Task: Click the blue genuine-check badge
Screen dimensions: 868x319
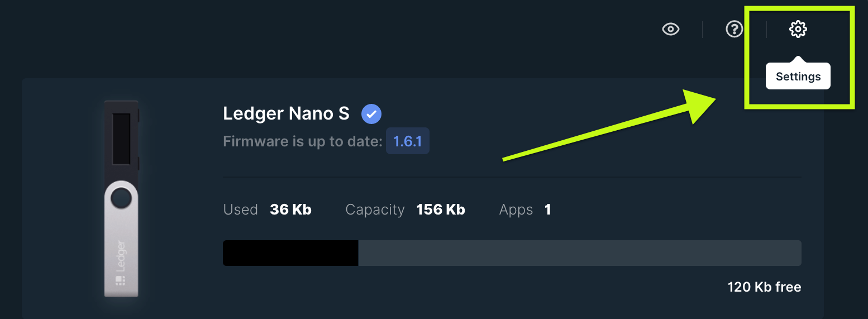Action: (371, 114)
